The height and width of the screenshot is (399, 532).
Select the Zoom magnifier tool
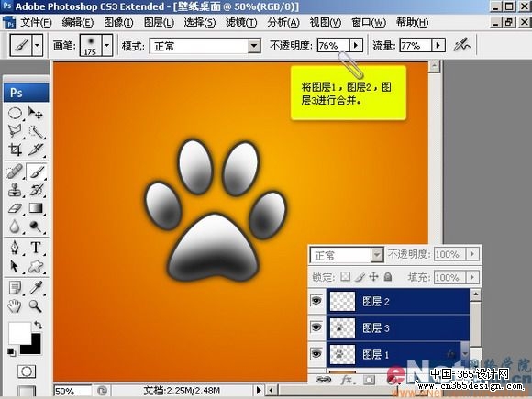click(x=35, y=306)
